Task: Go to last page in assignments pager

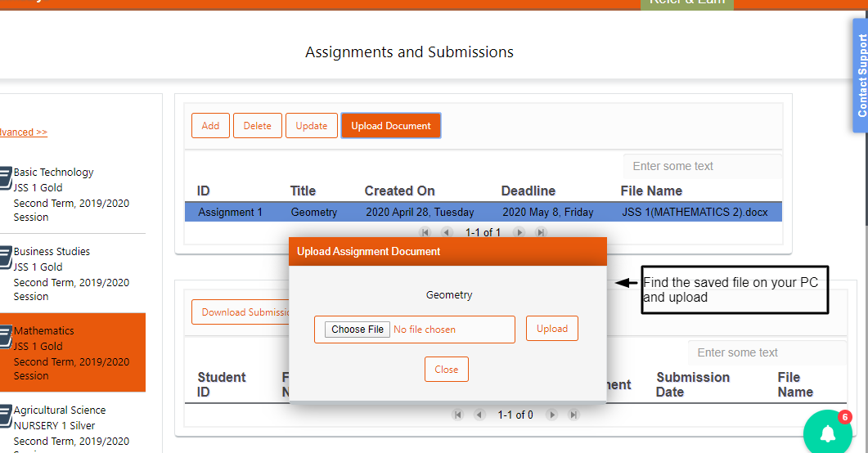Action: click(542, 232)
